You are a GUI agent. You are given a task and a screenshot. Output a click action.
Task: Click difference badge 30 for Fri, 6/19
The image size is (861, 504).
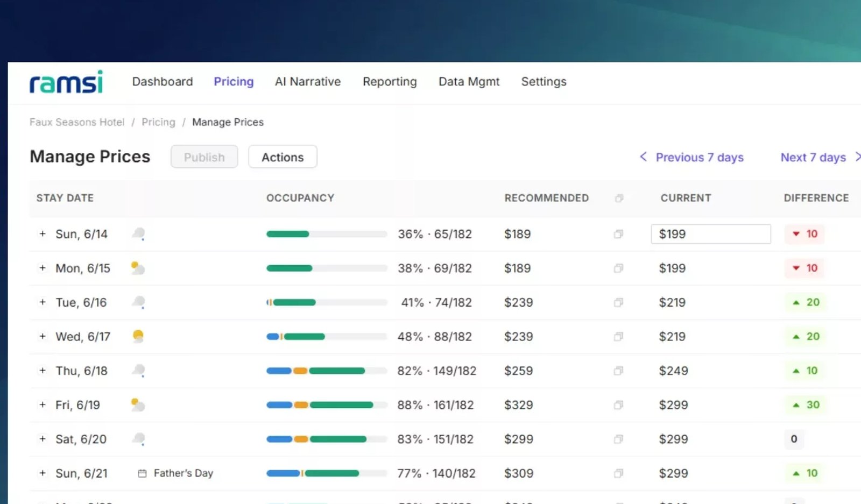click(x=805, y=404)
